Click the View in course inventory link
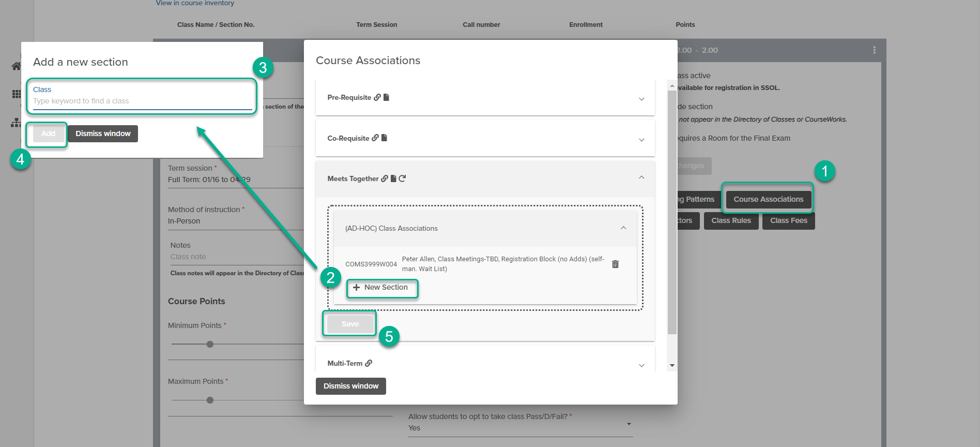The height and width of the screenshot is (447, 980). pos(195,3)
